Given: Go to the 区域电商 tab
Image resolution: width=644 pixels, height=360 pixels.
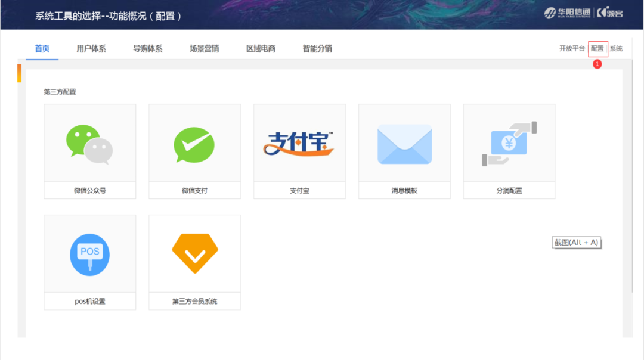Looking at the screenshot, I should click(x=261, y=48).
